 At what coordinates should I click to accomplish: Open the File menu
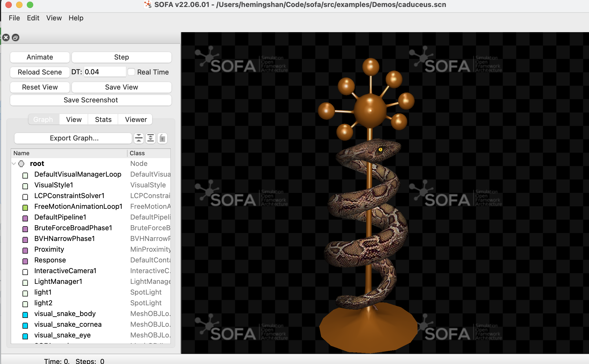(x=14, y=18)
